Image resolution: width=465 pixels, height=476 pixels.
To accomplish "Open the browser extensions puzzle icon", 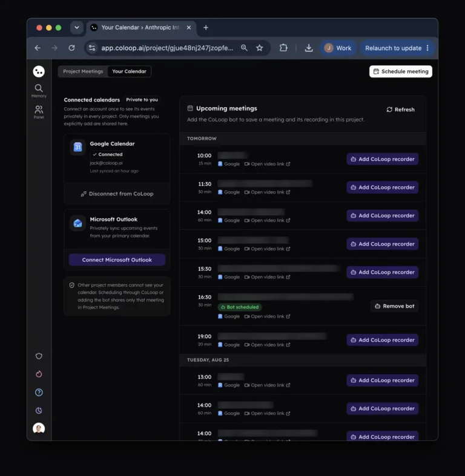I will click(x=283, y=48).
